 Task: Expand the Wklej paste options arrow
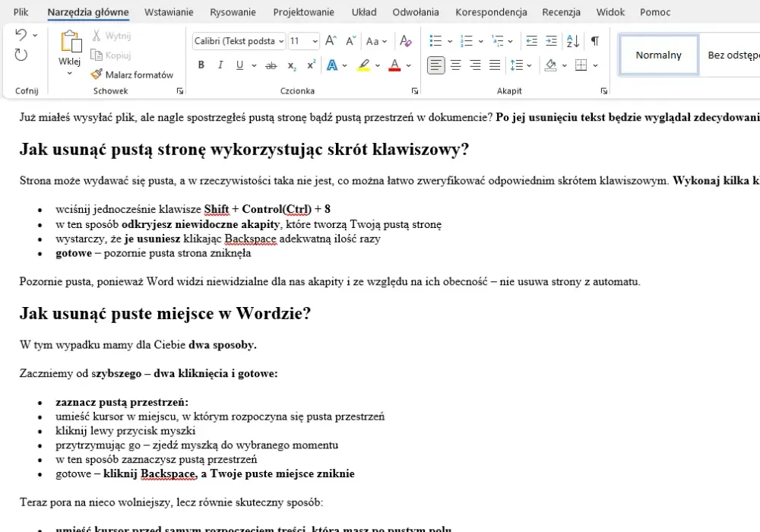point(69,73)
